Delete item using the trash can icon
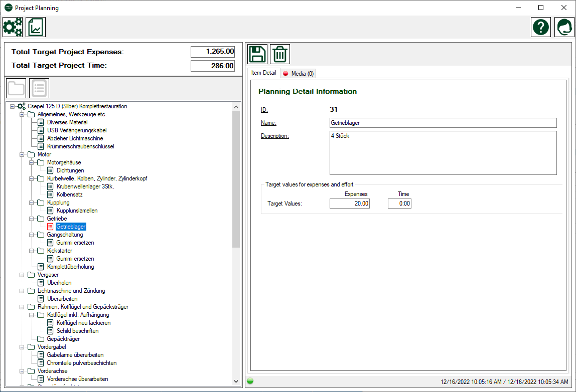This screenshot has width=576, height=392. [280, 54]
